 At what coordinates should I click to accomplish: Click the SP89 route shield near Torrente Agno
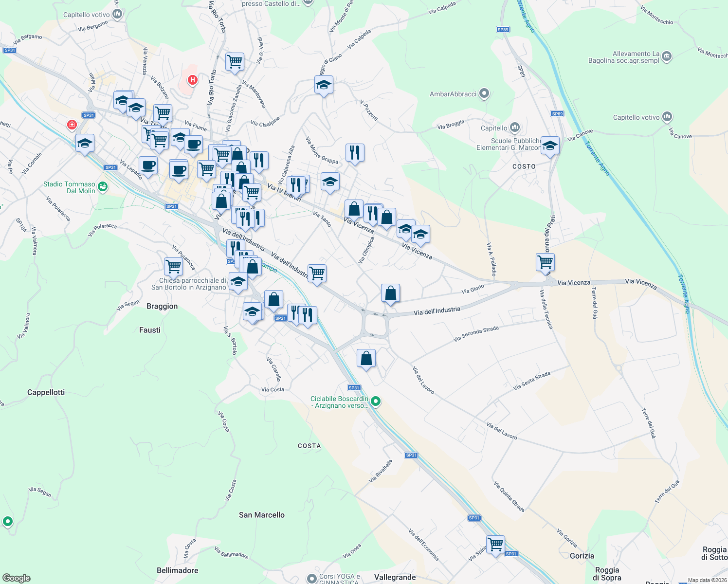pos(503,29)
